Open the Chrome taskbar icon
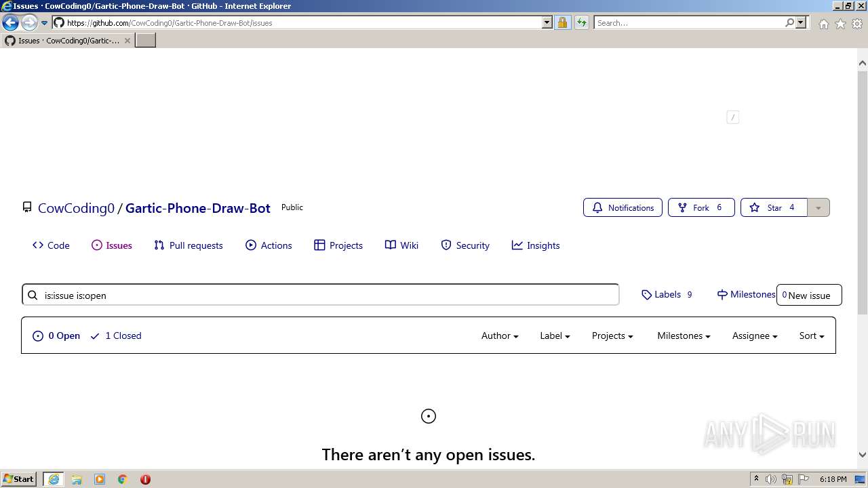The height and width of the screenshot is (488, 868). [x=123, y=479]
